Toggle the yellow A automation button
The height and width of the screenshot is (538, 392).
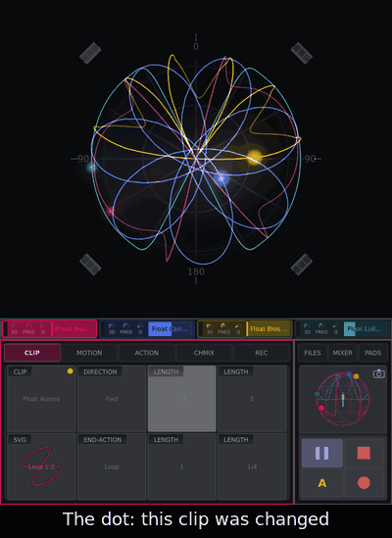click(x=321, y=483)
